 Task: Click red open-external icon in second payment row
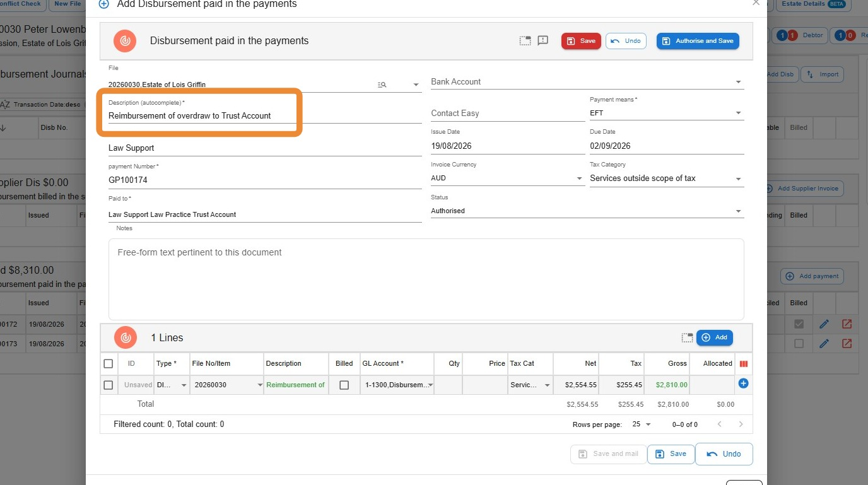(x=847, y=344)
